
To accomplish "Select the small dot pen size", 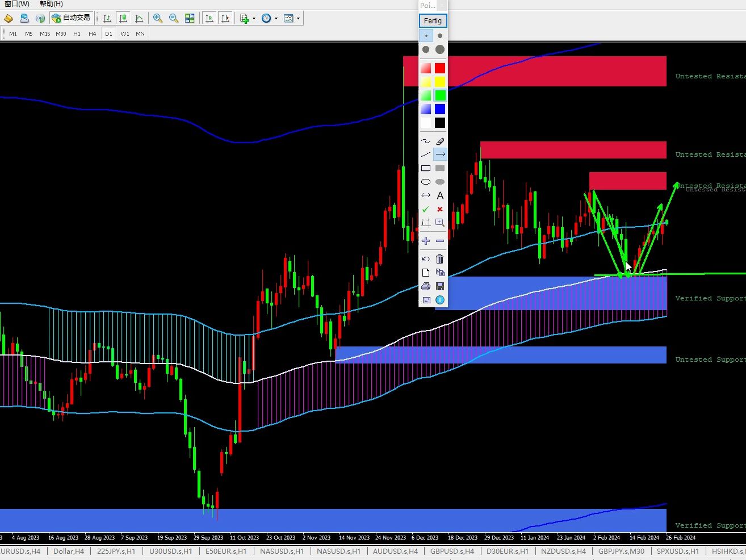I will coord(440,36).
